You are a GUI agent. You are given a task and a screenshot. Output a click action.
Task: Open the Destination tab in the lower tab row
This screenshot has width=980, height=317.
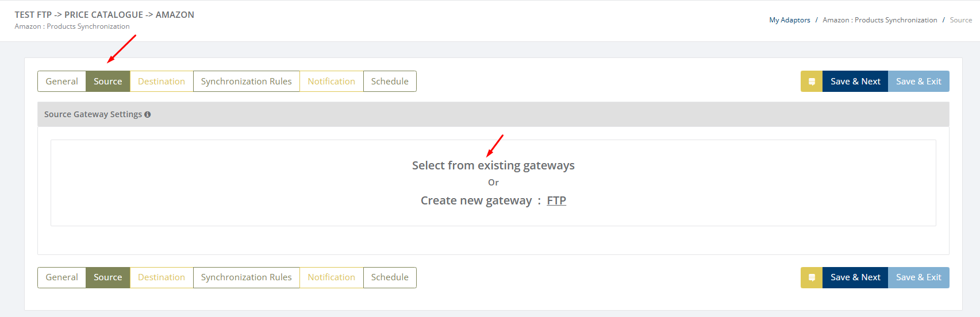[x=162, y=277]
